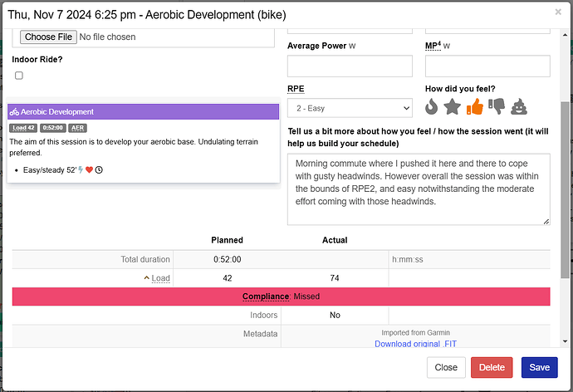Select the star feeling icon
This screenshot has height=392, width=573.
tap(453, 107)
